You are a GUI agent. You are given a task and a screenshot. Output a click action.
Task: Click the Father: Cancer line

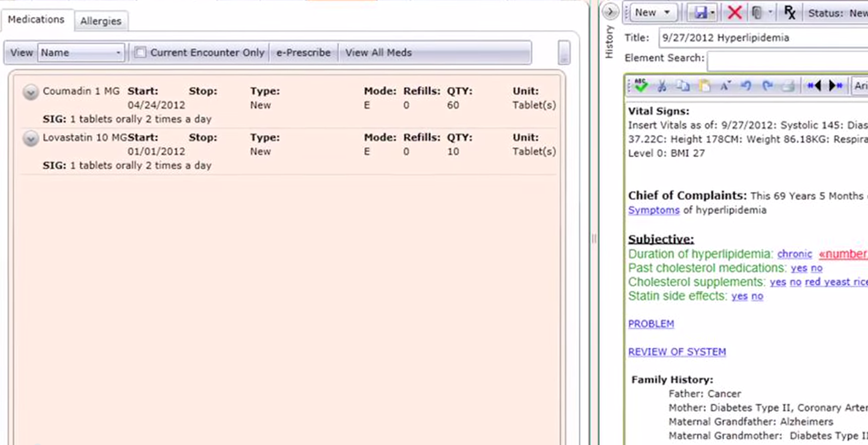[705, 394]
